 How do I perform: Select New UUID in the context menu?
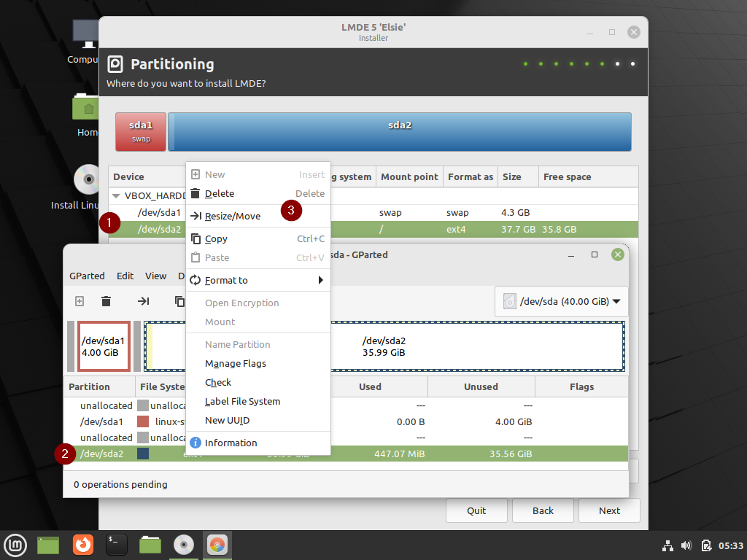coord(258,421)
